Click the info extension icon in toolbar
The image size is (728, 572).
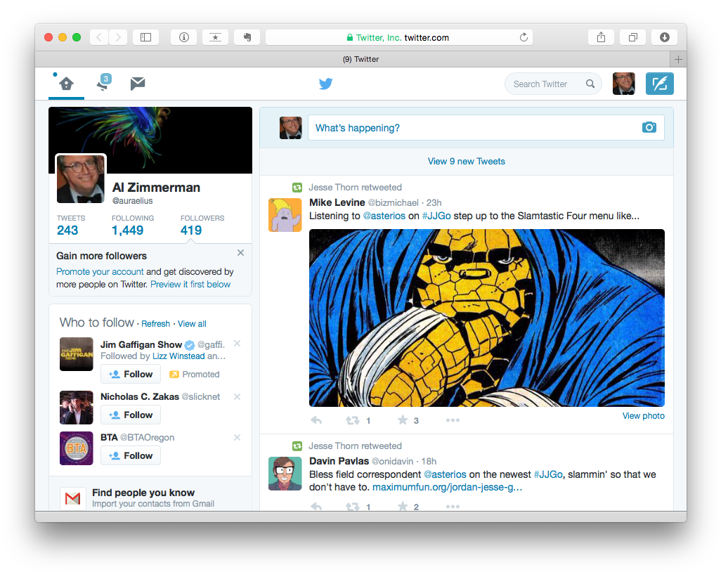point(184,37)
